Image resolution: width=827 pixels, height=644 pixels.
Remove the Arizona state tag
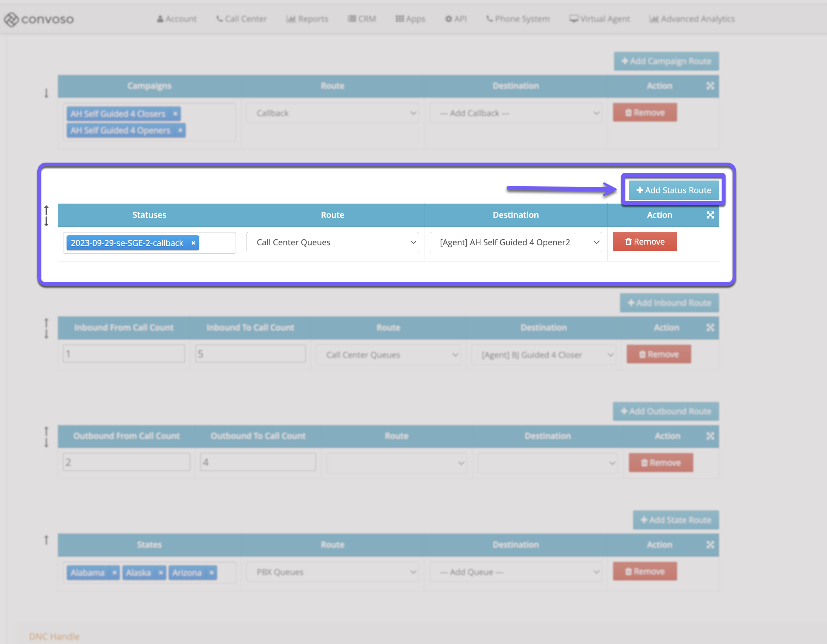click(211, 573)
